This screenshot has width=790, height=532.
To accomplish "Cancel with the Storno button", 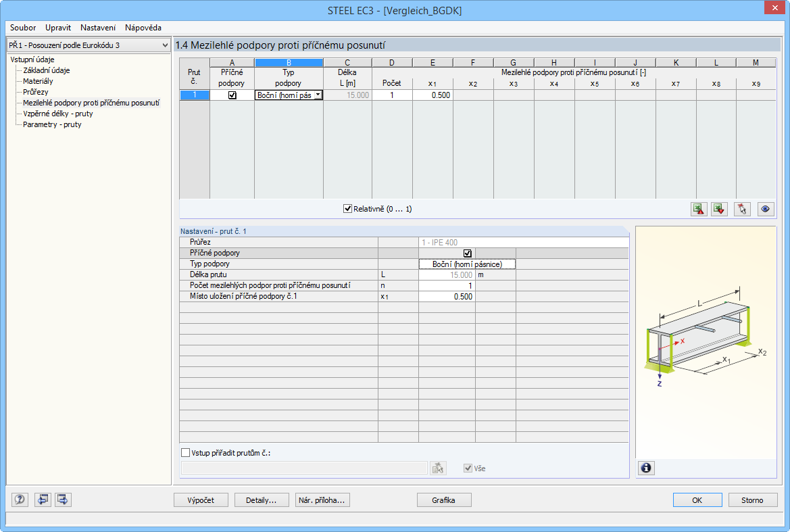I will (753, 500).
